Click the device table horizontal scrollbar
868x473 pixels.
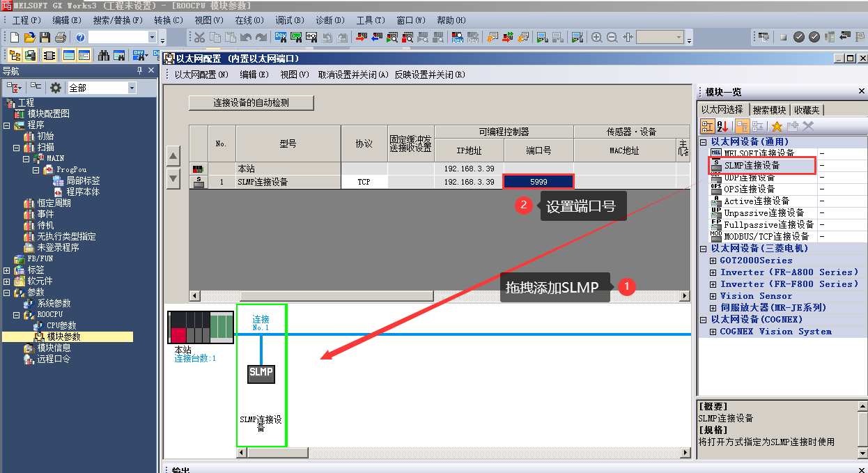click(x=439, y=295)
